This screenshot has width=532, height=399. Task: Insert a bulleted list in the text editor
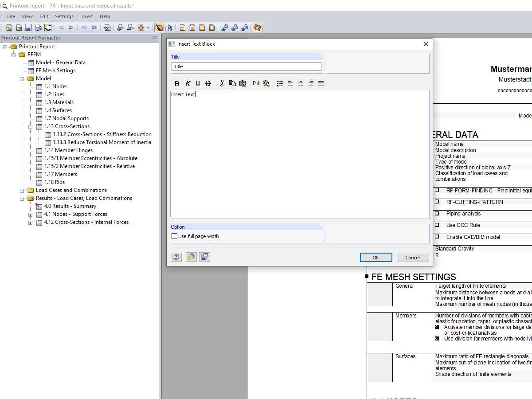(x=280, y=83)
